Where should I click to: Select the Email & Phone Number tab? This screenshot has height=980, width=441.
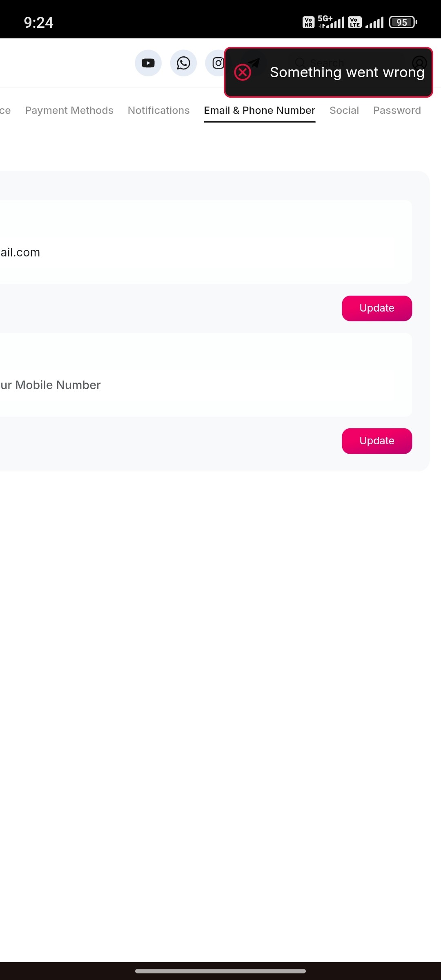point(259,110)
